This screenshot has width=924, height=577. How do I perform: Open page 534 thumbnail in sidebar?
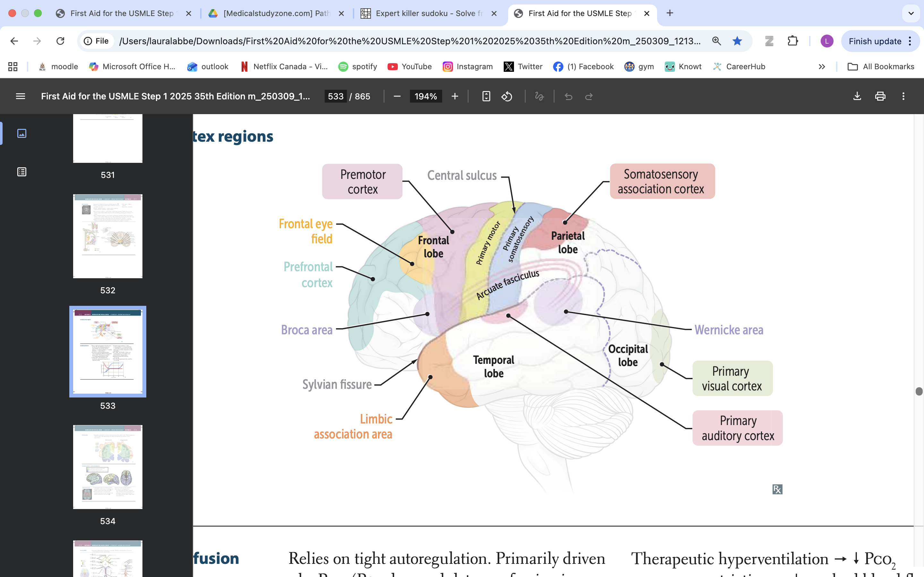pyautogui.click(x=108, y=467)
